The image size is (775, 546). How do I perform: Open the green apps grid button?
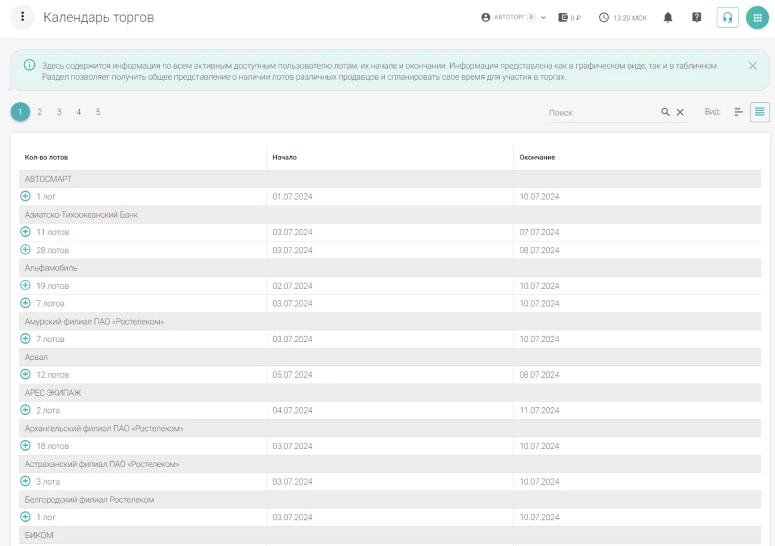(x=757, y=17)
